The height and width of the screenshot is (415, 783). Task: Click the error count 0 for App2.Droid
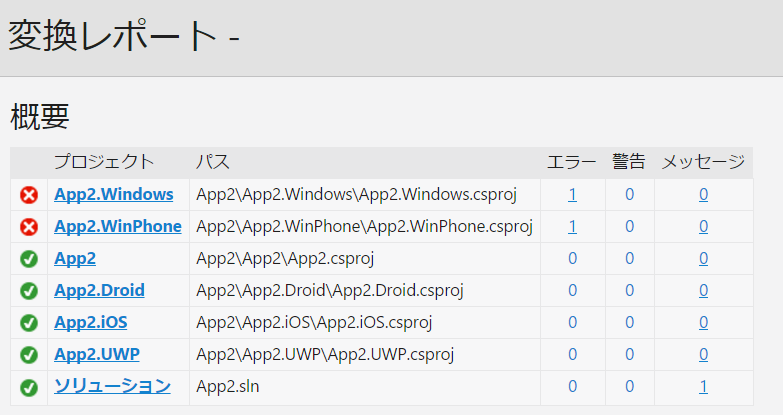[x=573, y=290]
